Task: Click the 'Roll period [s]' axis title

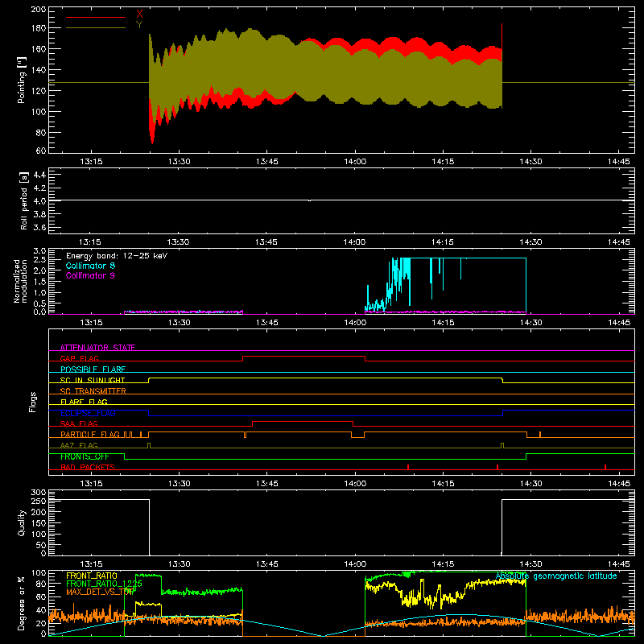Action: click(24, 201)
